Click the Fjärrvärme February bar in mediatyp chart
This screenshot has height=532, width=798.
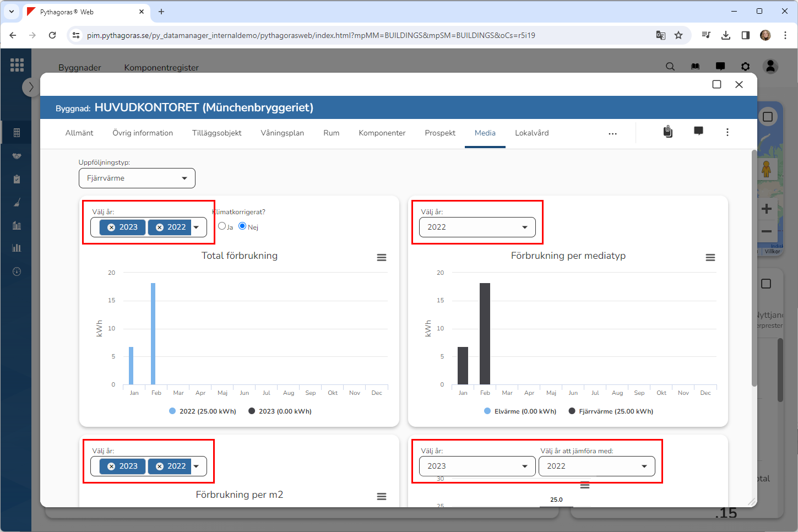click(x=485, y=334)
